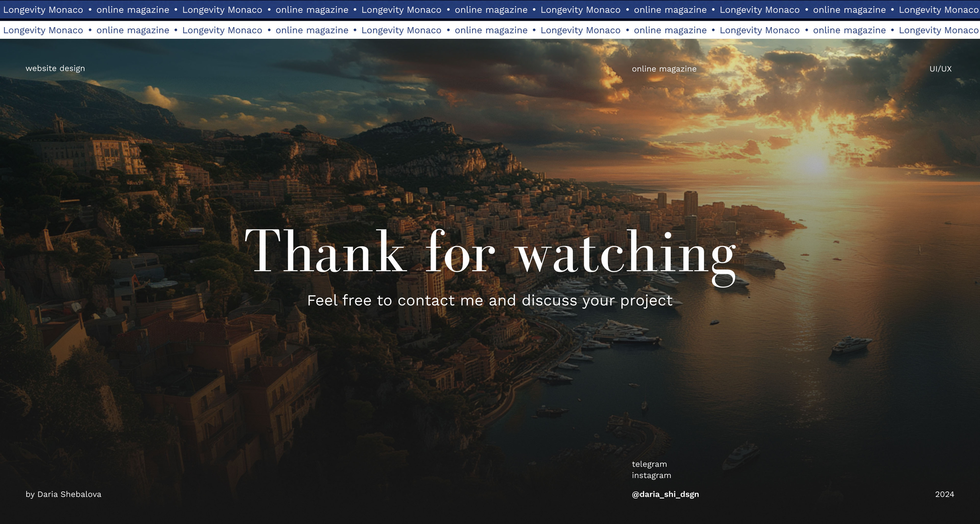Image resolution: width=980 pixels, height=524 pixels.
Task: Click first 'online magazine' in white ticker
Action: tap(133, 30)
